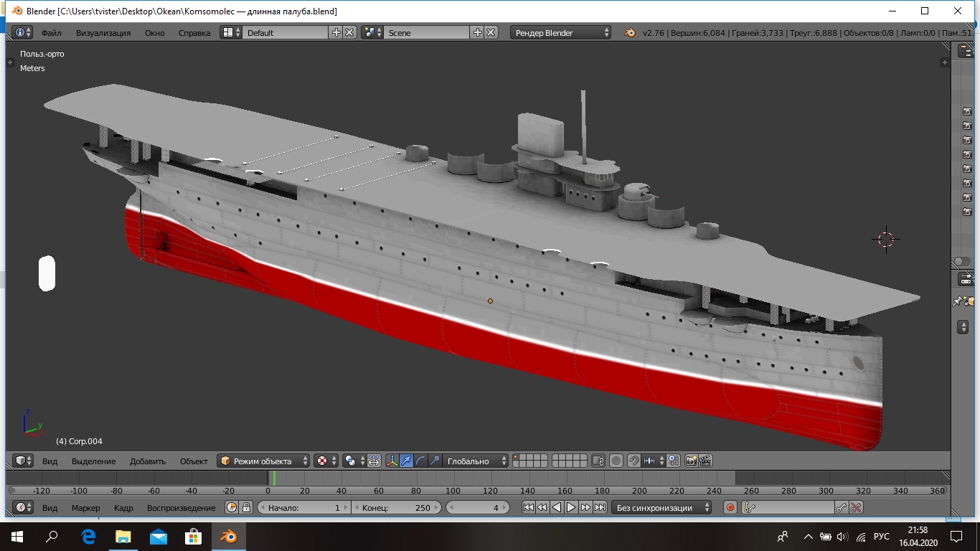Click the delete keyframe icon
The height and width of the screenshot is (551, 980).
[856, 507]
